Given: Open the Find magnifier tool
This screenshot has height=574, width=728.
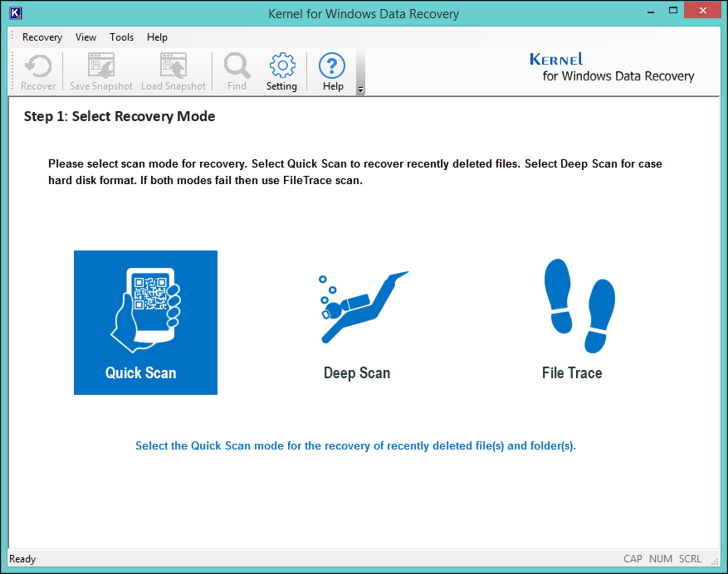Looking at the screenshot, I should pos(237,72).
